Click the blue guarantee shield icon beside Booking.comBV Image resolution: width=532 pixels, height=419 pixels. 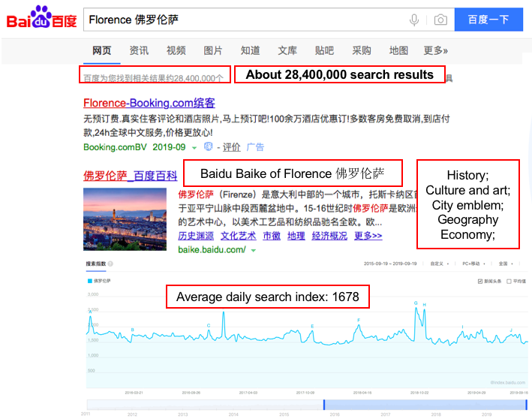point(208,146)
